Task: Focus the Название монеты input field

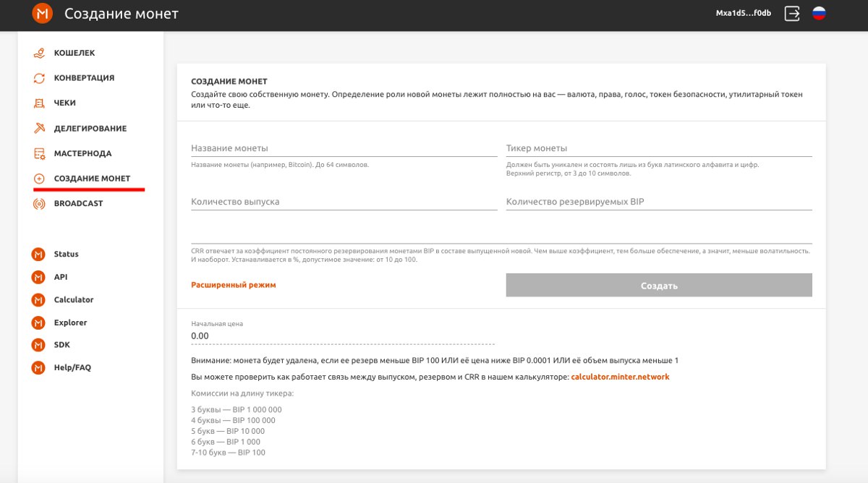Action: pyautogui.click(x=344, y=148)
